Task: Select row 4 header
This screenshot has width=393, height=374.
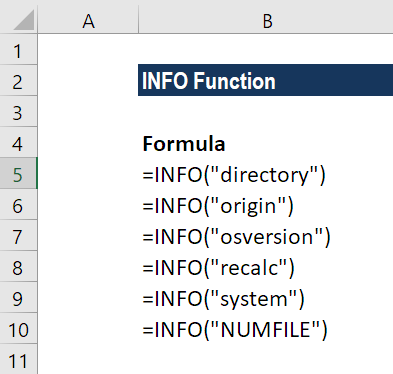Action: [x=19, y=142]
